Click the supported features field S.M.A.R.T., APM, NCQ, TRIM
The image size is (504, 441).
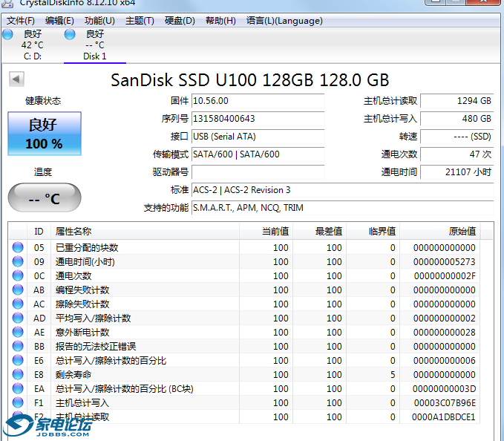(343, 208)
